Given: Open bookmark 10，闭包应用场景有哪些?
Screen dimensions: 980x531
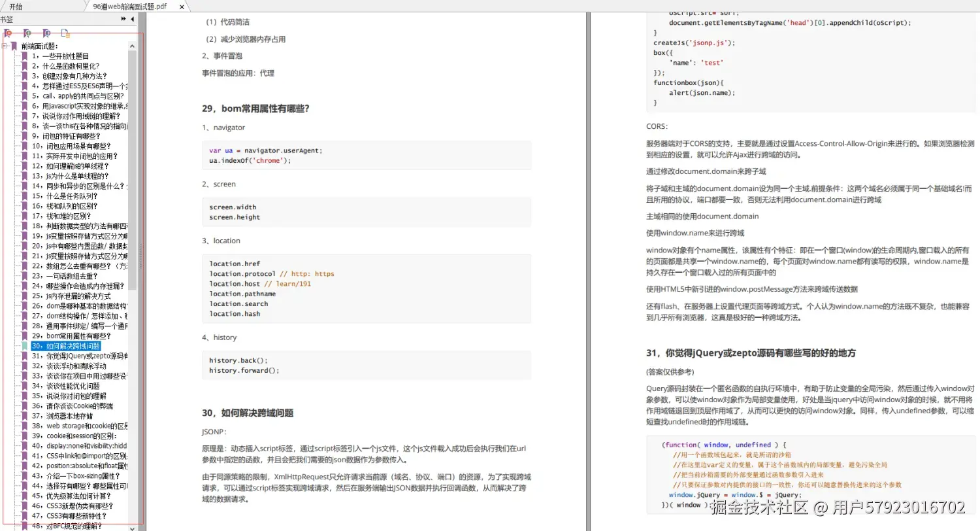Looking at the screenshot, I should (x=71, y=146).
